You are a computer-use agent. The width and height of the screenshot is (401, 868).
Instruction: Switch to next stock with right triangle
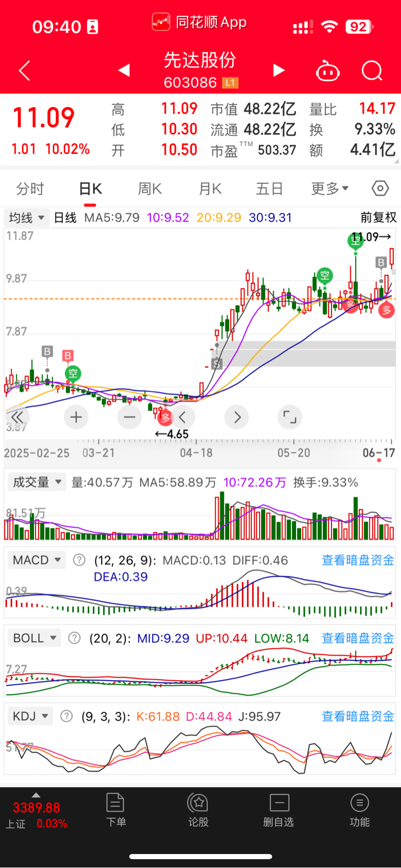(279, 70)
